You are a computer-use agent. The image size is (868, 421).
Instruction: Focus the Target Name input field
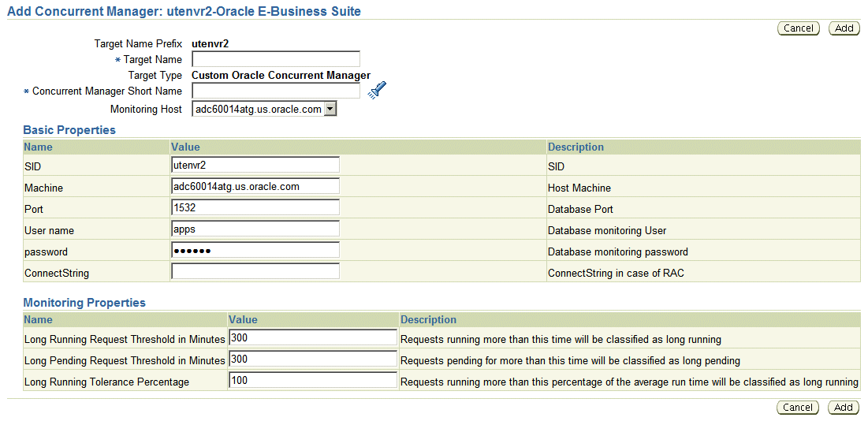[276, 59]
